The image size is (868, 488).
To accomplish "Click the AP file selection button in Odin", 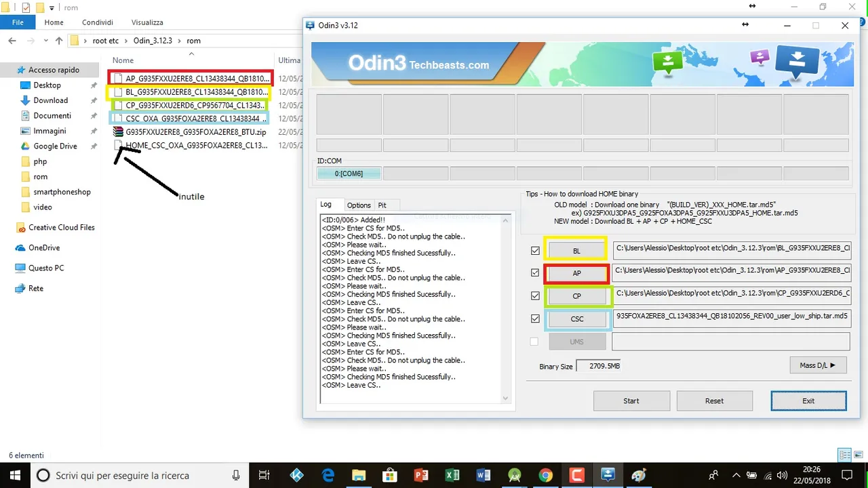I will click(x=576, y=274).
